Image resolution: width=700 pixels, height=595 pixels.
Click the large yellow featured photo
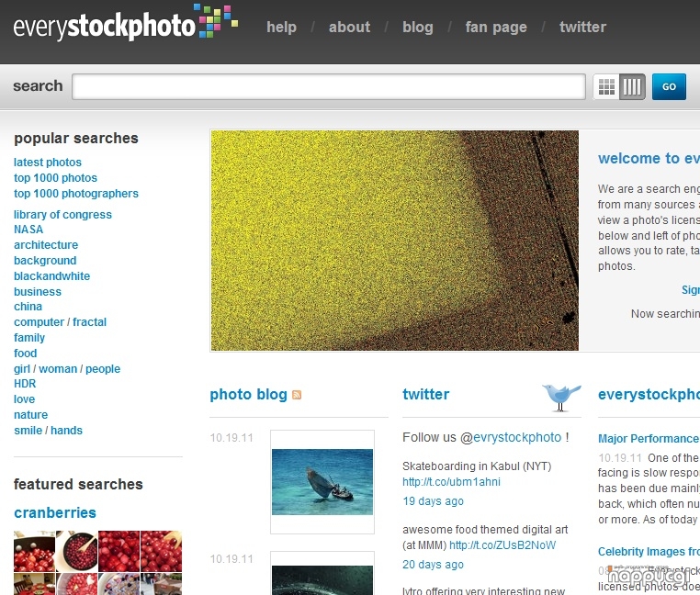click(395, 241)
